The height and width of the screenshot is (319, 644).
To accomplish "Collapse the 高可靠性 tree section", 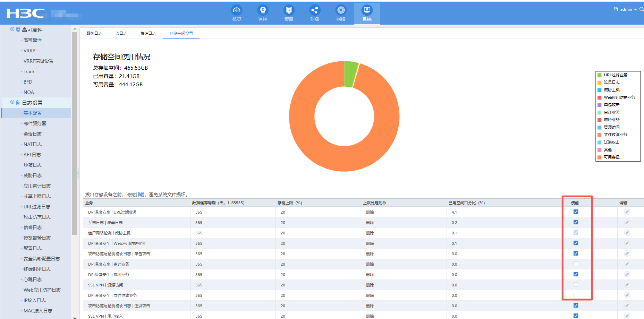I will [12, 29].
